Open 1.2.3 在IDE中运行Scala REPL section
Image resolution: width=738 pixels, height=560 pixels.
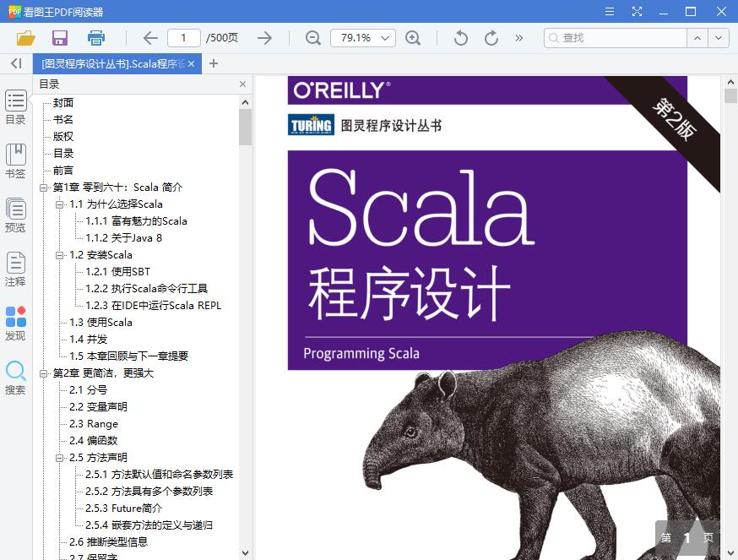[154, 306]
